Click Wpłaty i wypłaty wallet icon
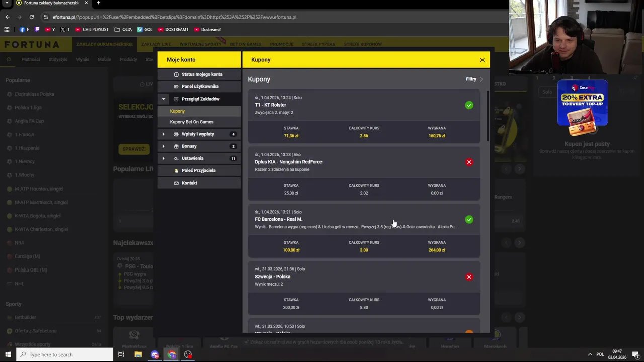Screen dimensions: 644x362 click(x=176, y=134)
